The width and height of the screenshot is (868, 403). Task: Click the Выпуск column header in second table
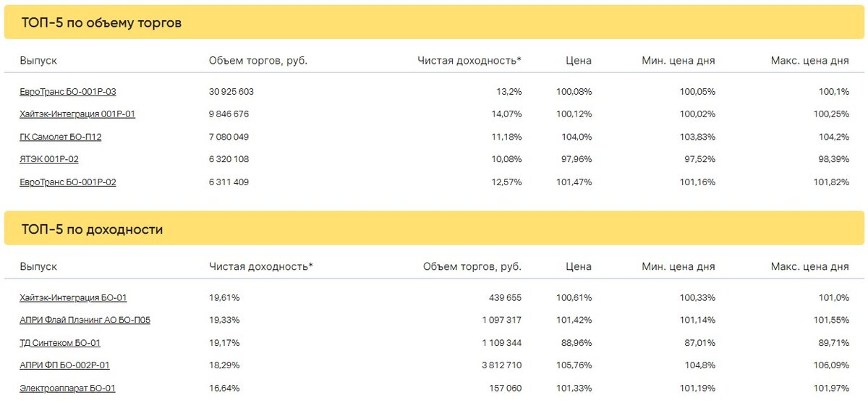point(38,266)
